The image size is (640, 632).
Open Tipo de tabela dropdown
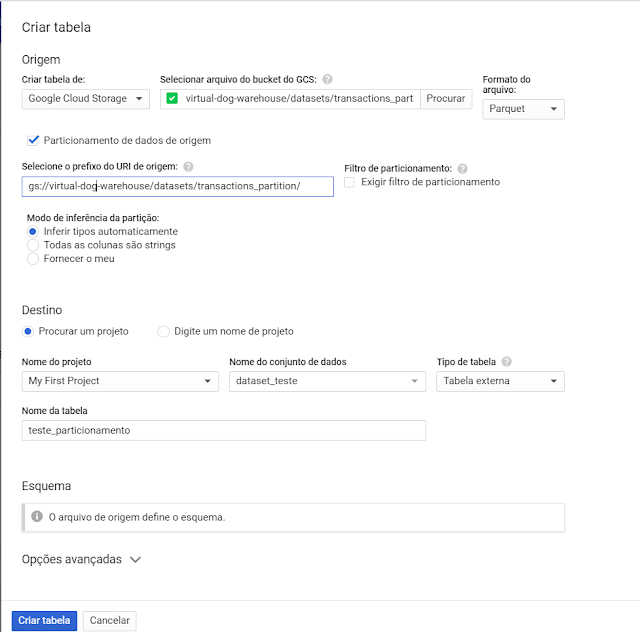tap(500, 381)
